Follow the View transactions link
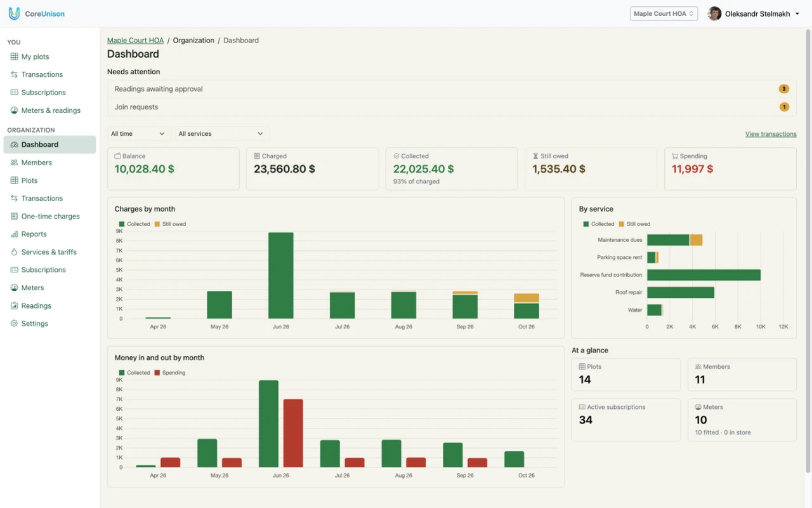 [x=771, y=134]
